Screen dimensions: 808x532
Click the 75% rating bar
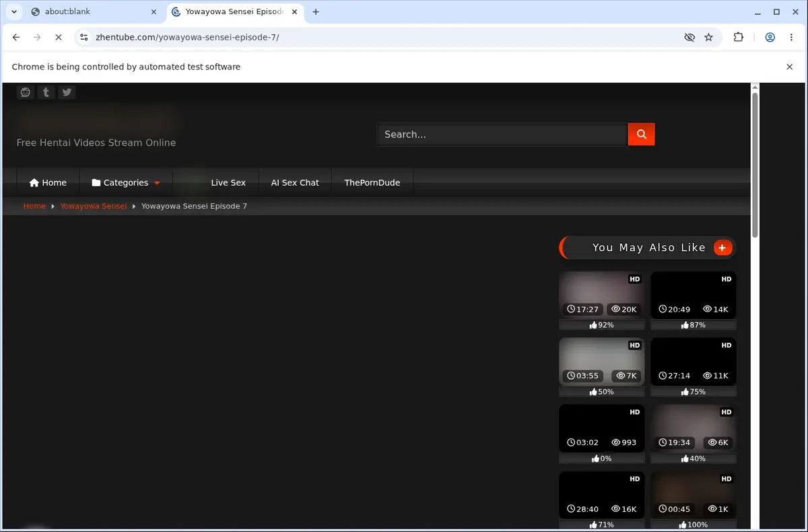(x=693, y=391)
